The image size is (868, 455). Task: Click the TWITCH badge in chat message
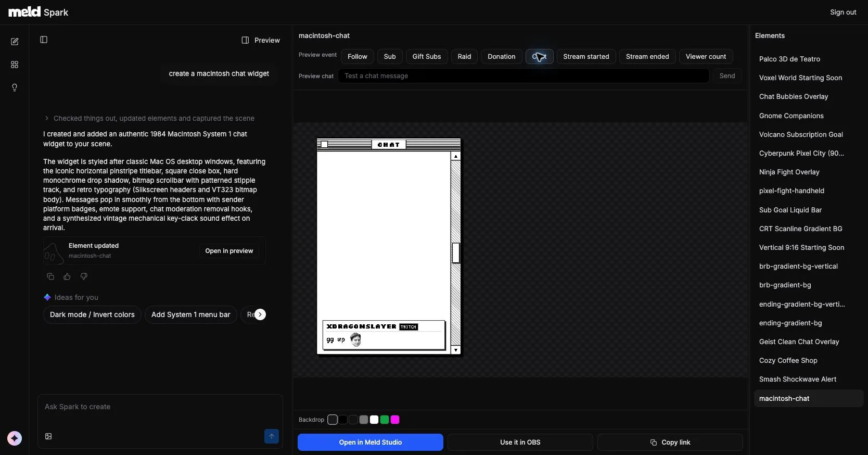409,327
